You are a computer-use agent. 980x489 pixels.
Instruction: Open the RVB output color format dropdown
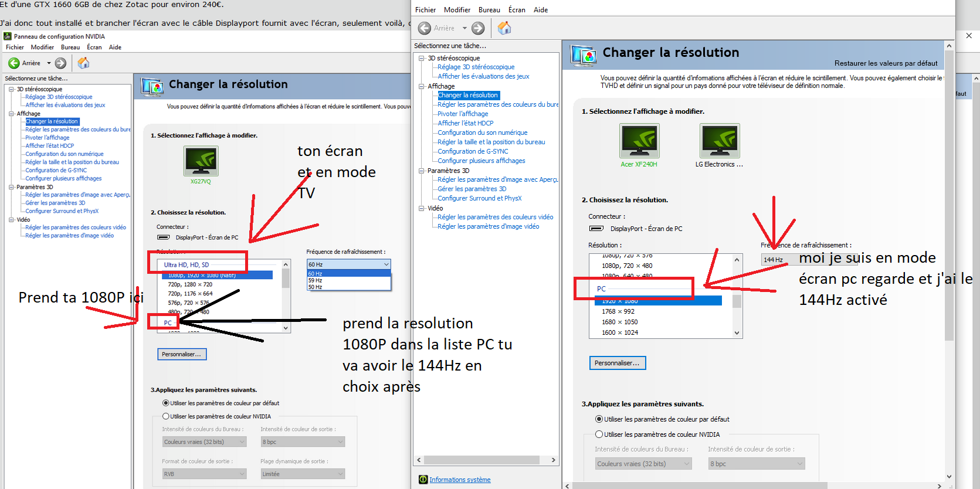[204, 474]
